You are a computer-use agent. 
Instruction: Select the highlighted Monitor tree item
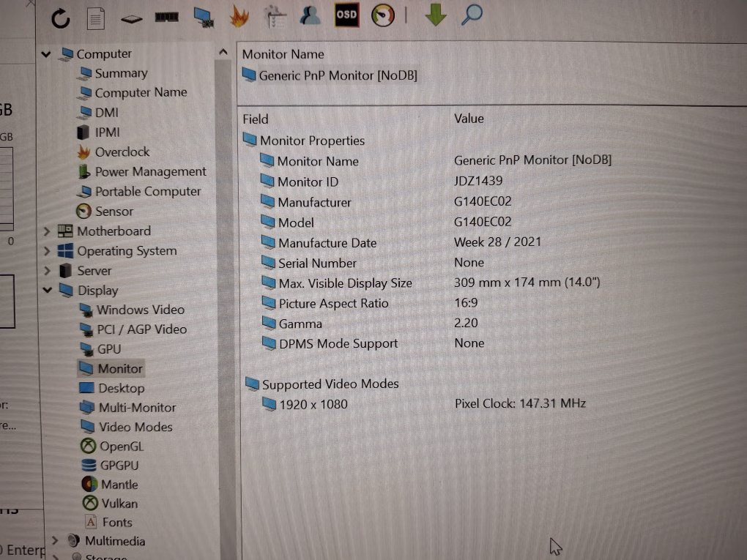point(111,368)
